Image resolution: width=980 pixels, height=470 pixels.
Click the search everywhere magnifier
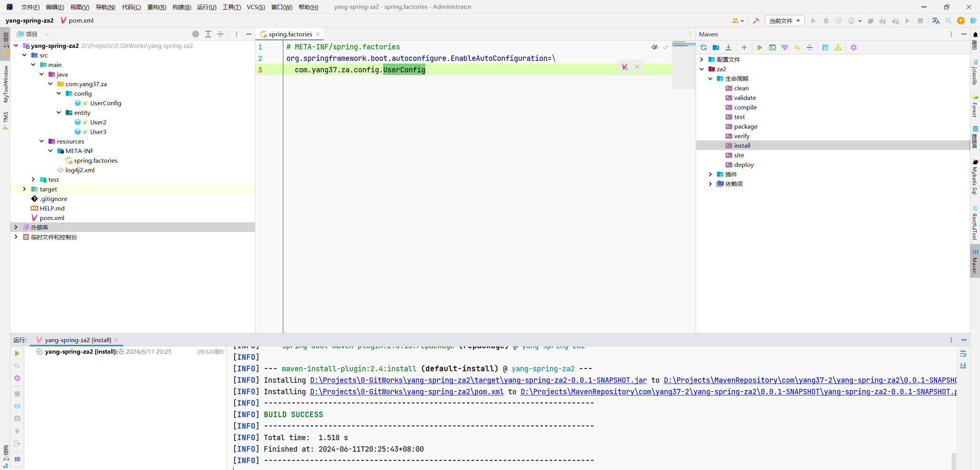point(949,21)
